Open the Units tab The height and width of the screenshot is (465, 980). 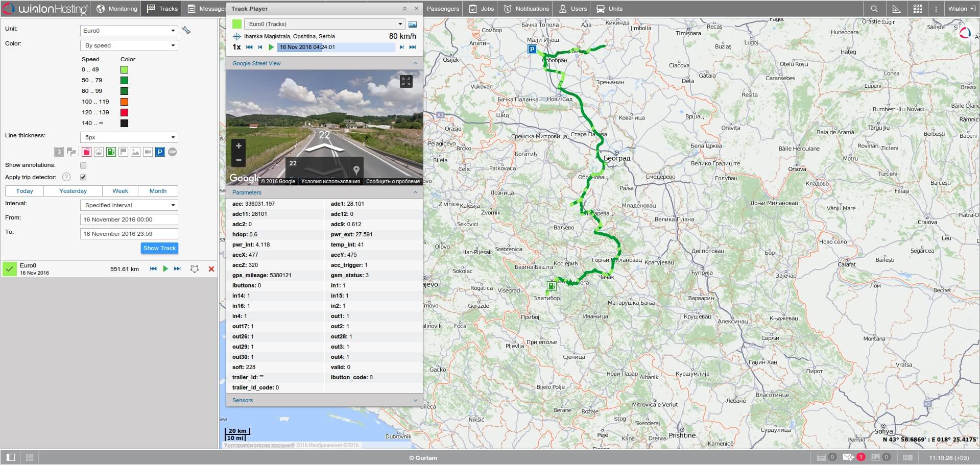click(610, 9)
